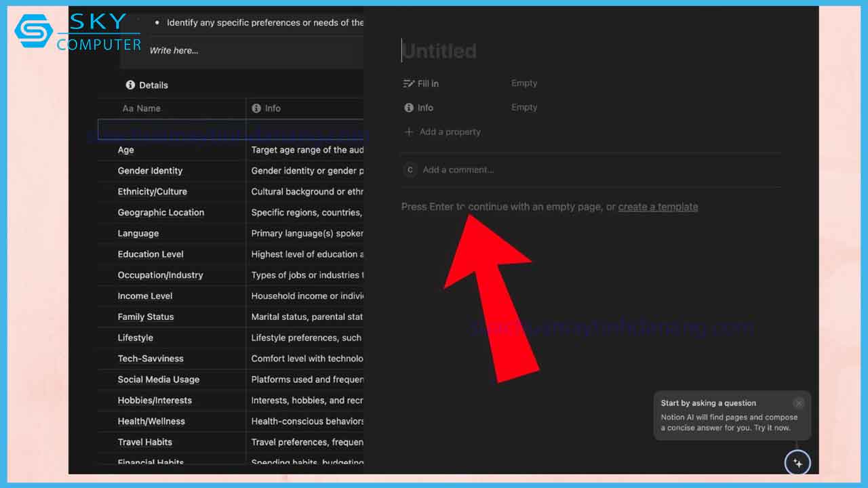Open the Geographic Location row

[x=161, y=213]
